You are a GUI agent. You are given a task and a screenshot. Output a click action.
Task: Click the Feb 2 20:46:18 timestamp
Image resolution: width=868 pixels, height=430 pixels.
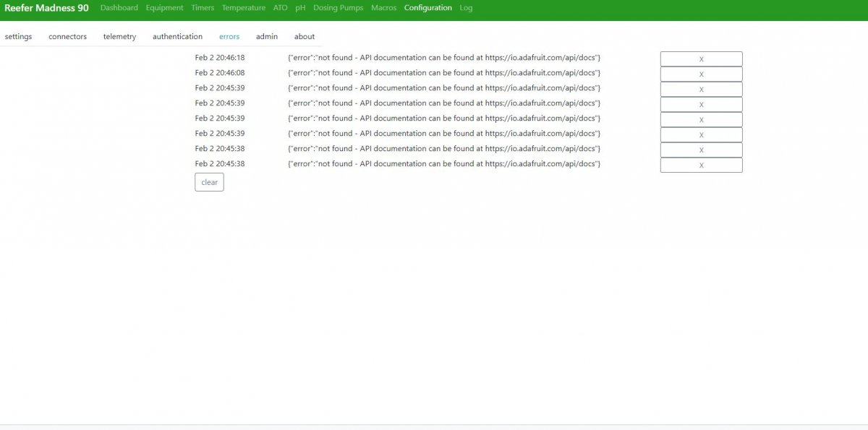[220, 57]
